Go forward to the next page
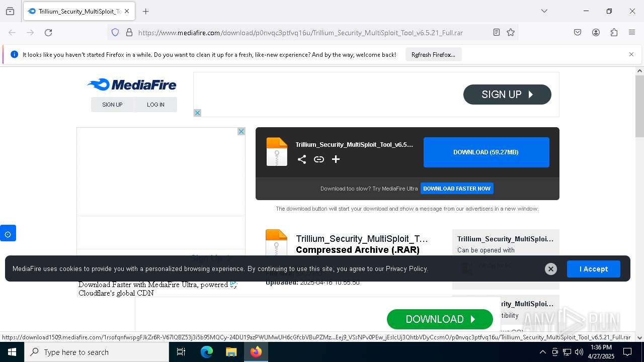The width and height of the screenshot is (644, 362). point(30,32)
